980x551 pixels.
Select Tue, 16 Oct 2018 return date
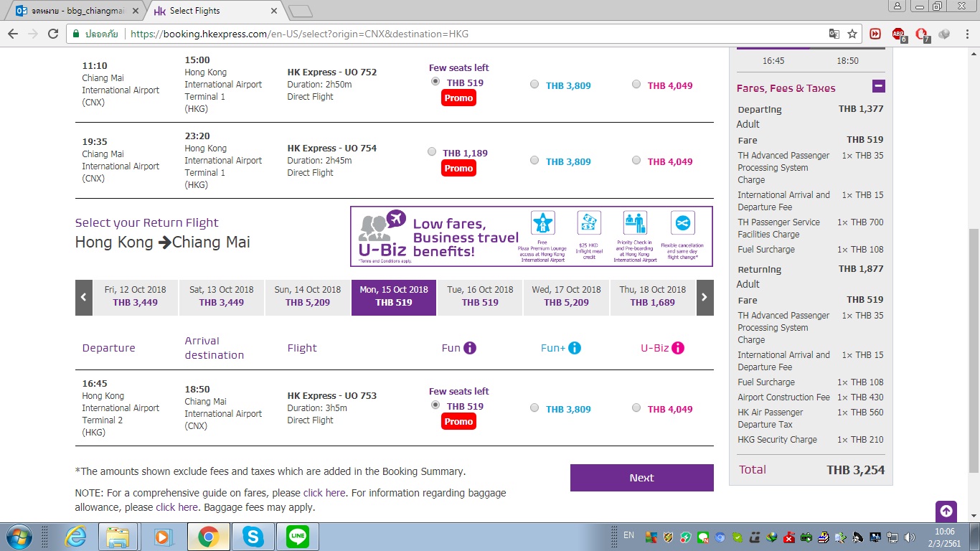pos(480,297)
